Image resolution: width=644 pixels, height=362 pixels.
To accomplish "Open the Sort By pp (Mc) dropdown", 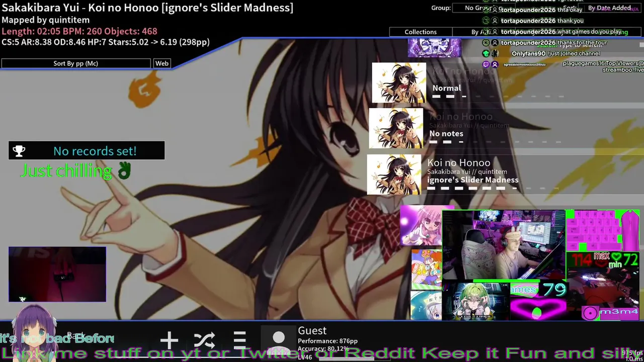I will (x=76, y=63).
